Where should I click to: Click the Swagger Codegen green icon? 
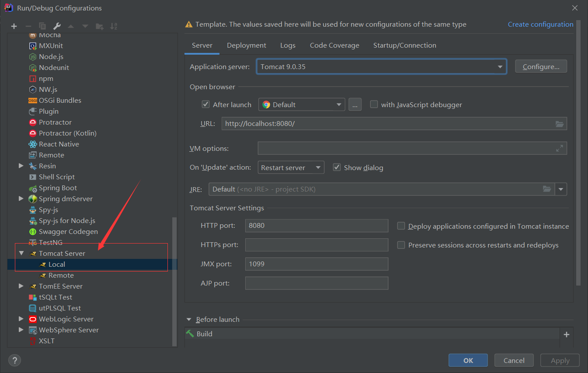33,231
